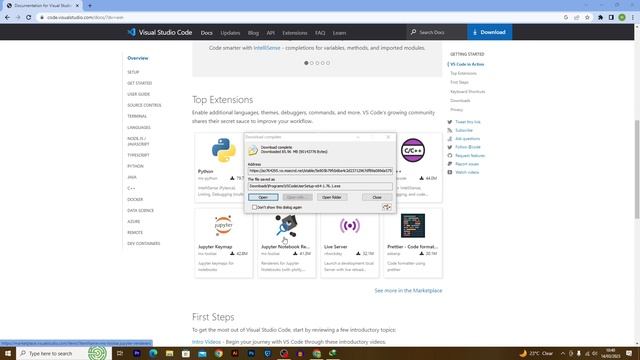Click Close in the download dialog
This screenshot has width=640, height=360.
point(377,197)
